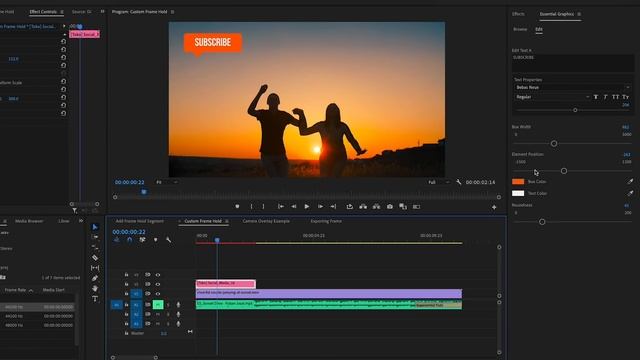Enable voice-over record on track A2
Viewport: 640px width, 360px height.
coord(178,314)
